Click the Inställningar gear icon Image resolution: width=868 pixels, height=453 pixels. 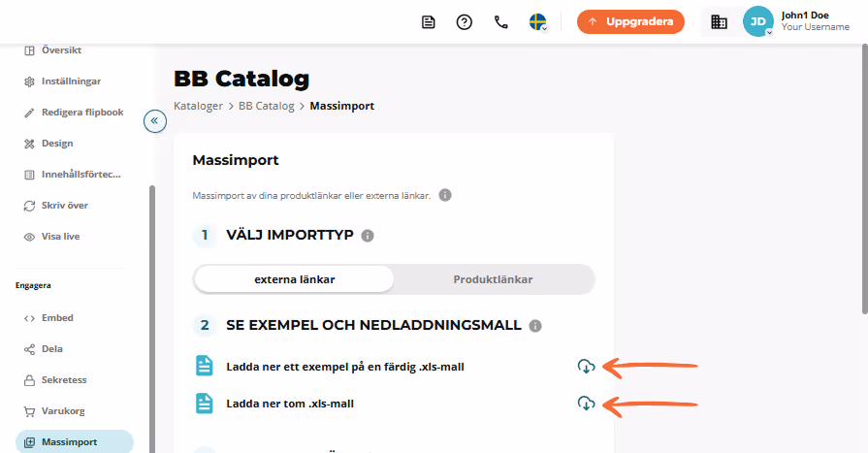29,81
